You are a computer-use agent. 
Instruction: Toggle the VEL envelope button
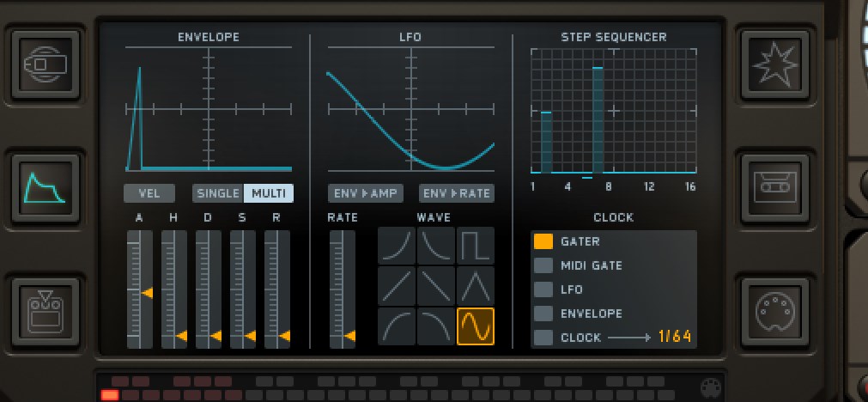[x=149, y=193]
